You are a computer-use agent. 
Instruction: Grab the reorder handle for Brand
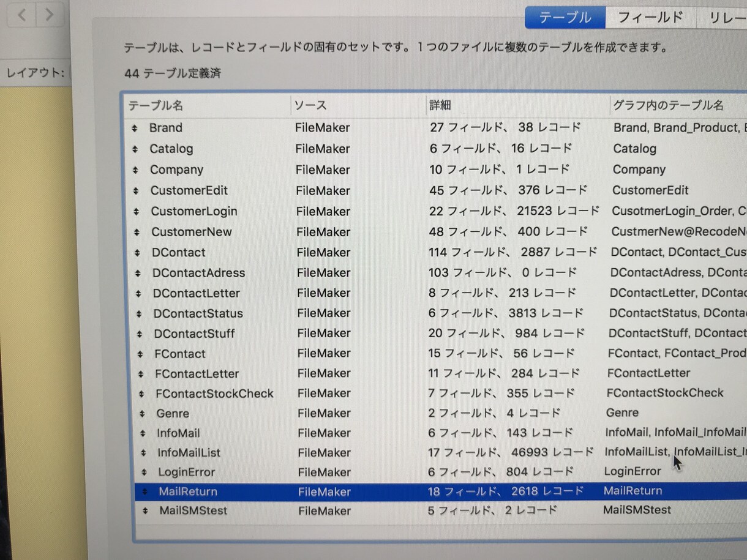[134, 129]
